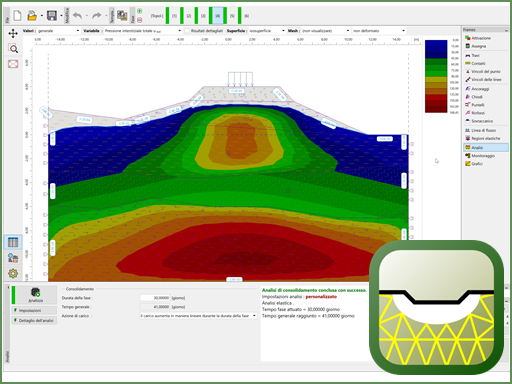Screen dimensions: 512x384
Task: Select the pan move arrows tool
Action: pyautogui.click(x=13, y=33)
